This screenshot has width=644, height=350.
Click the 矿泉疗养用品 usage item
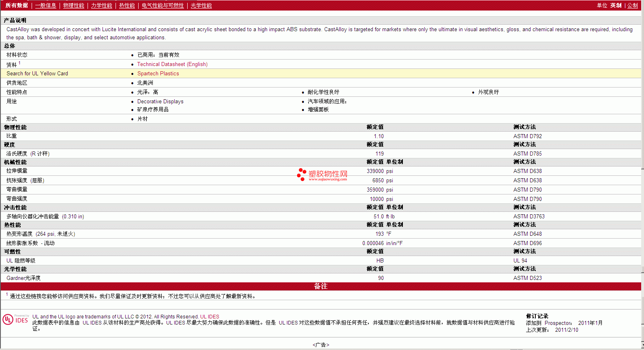pos(153,109)
